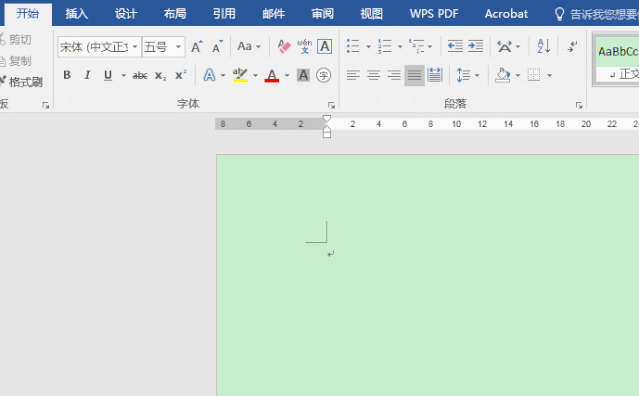Open the 邮件 tab
Image resolution: width=639 pixels, height=396 pixels.
[273, 14]
